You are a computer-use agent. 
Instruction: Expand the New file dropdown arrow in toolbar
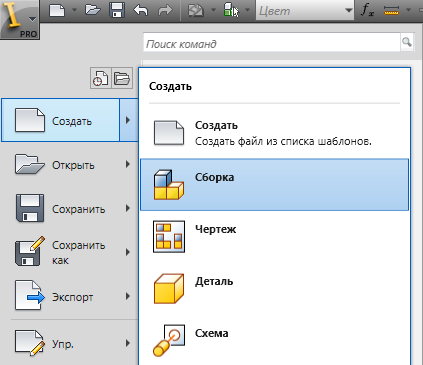tap(74, 10)
